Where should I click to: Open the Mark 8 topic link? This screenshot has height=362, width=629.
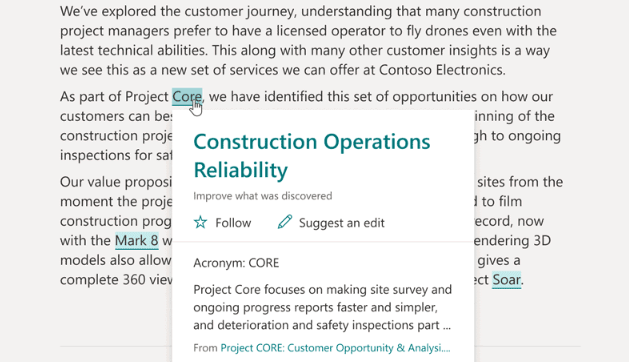[136, 240]
